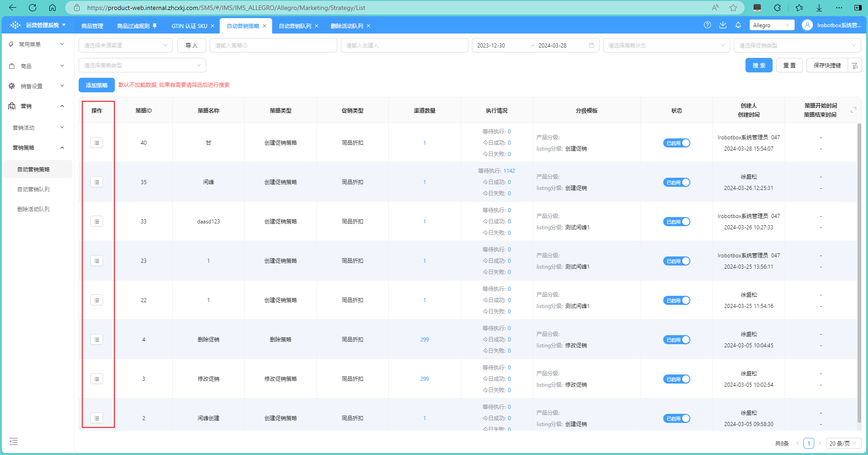Click the help question mark icon in header
The height and width of the screenshot is (455, 868).
click(708, 25)
